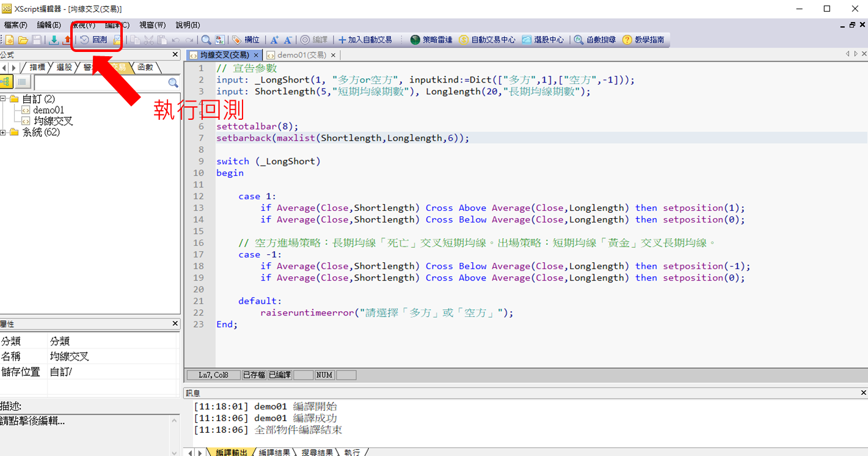
Task: Select the 均線交叉 script in the tree
Action: point(53,121)
